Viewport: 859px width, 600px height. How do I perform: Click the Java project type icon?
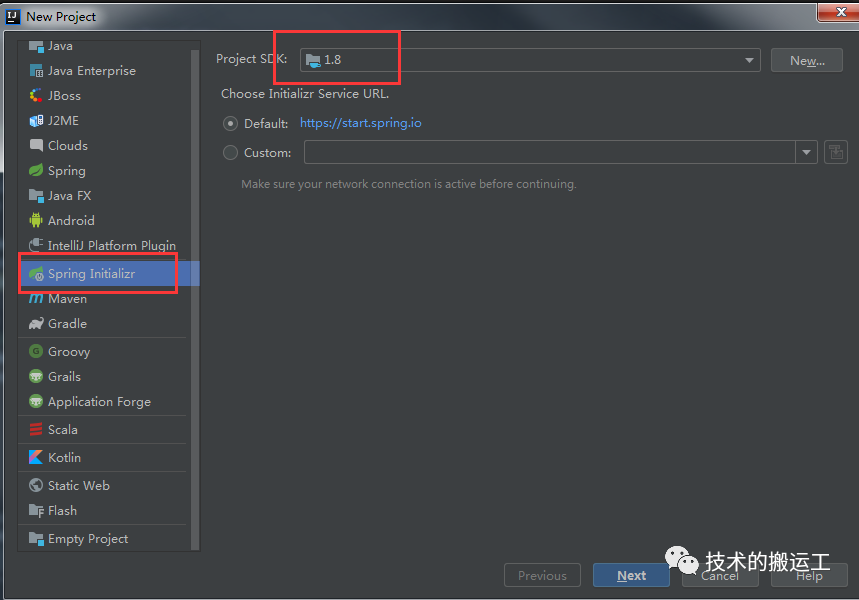click(x=36, y=47)
